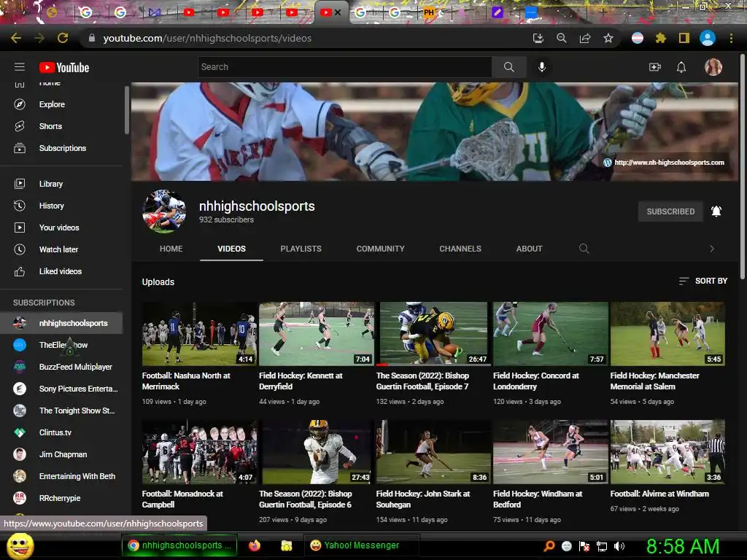The image size is (747, 560).
Task: Click the sidebar scrollbar
Action: [x=127, y=110]
